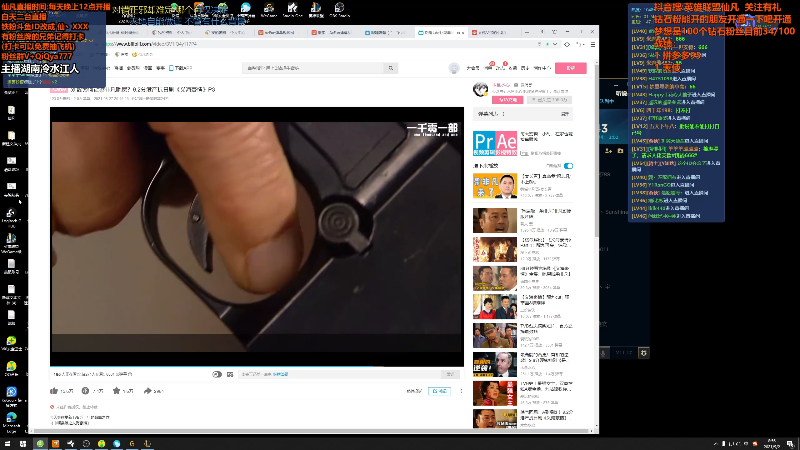The image size is (800, 450).
Task: Click the League client icon in the taskbar
Action: click(x=147, y=444)
